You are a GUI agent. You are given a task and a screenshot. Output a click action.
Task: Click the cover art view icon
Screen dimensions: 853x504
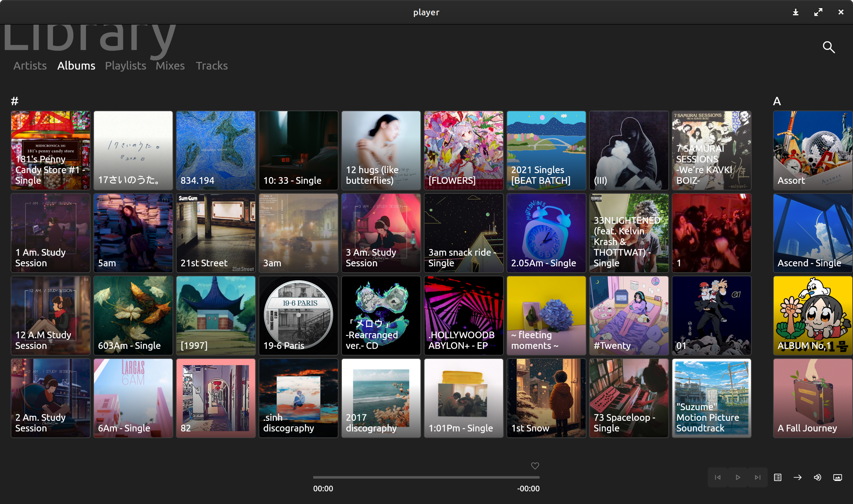(x=837, y=477)
